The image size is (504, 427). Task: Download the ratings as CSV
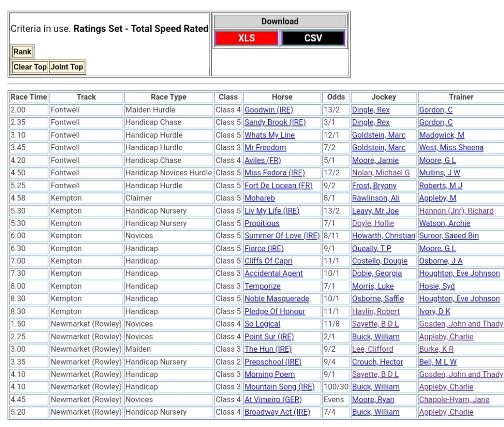[x=313, y=38]
